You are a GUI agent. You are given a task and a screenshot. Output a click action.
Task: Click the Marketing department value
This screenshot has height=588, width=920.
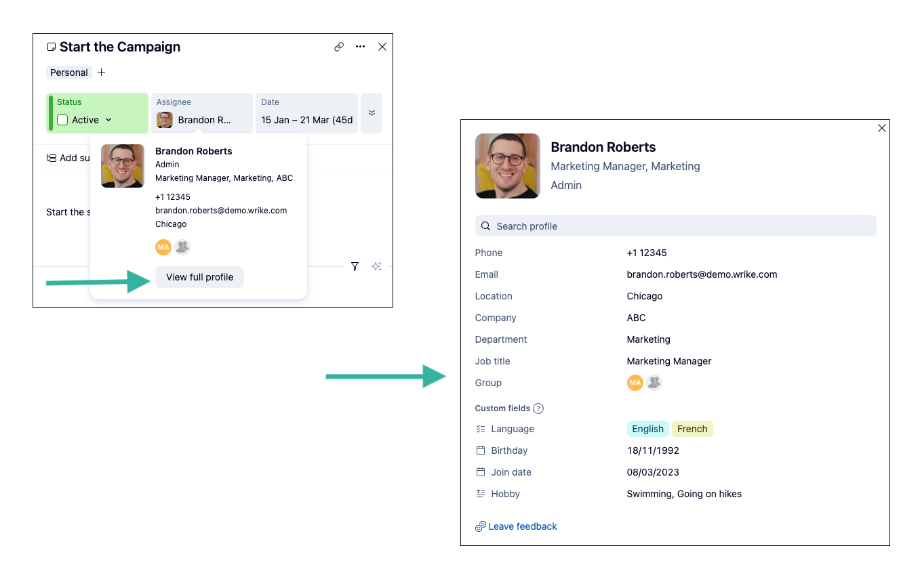649,339
